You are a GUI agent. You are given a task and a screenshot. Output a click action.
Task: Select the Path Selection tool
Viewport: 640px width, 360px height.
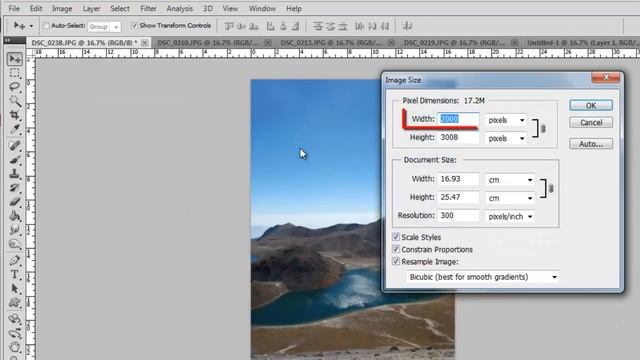(x=15, y=289)
